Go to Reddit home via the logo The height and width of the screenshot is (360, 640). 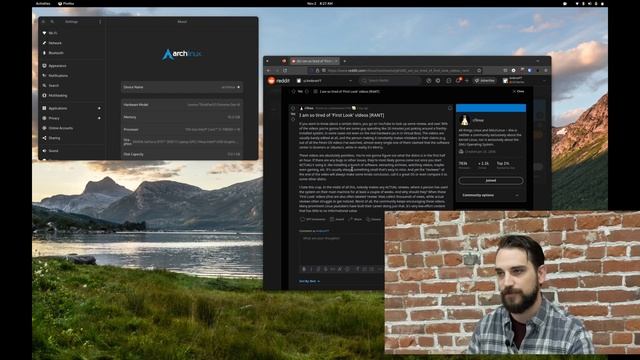[x=279, y=81]
